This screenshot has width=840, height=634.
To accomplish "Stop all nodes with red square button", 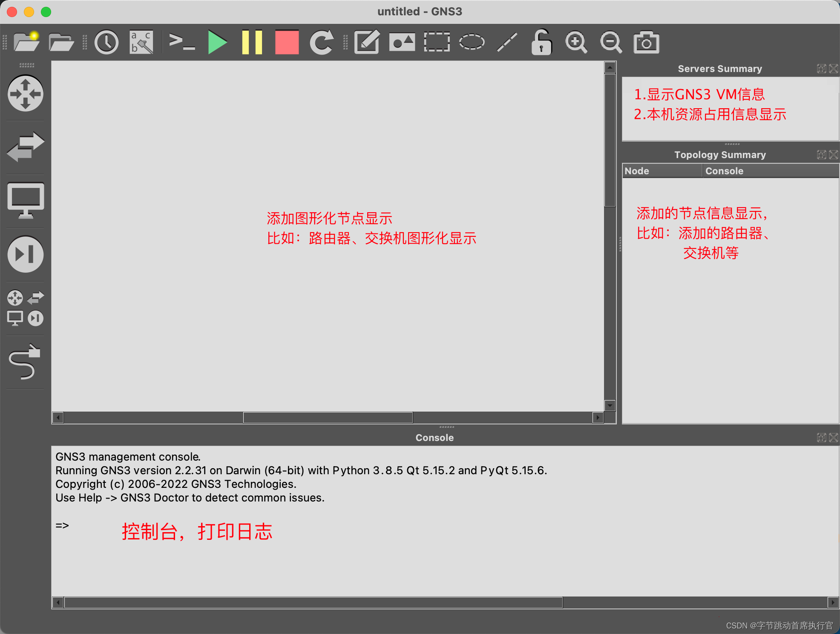I will click(x=287, y=42).
